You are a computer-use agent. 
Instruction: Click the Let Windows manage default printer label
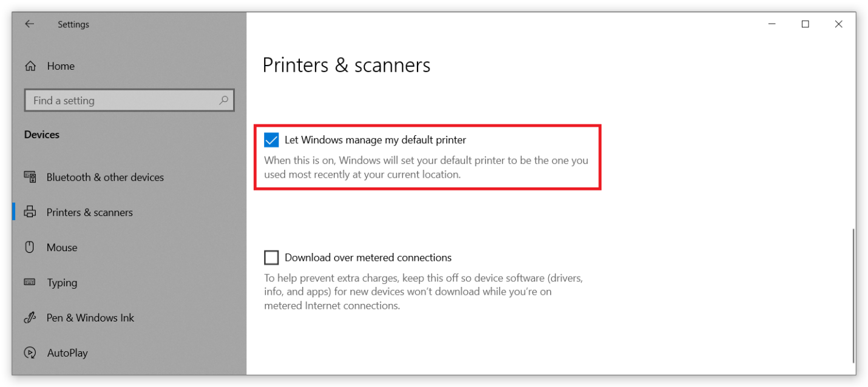(x=375, y=140)
